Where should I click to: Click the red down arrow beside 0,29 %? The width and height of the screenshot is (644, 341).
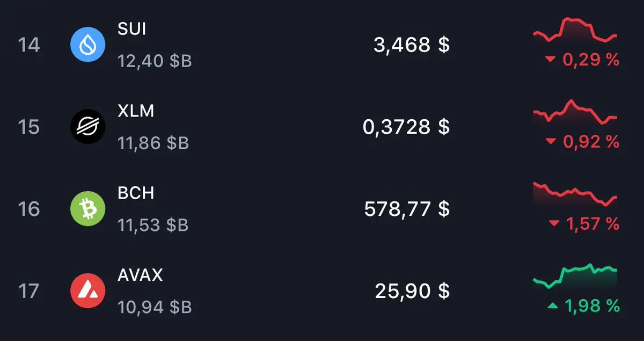coord(550,60)
